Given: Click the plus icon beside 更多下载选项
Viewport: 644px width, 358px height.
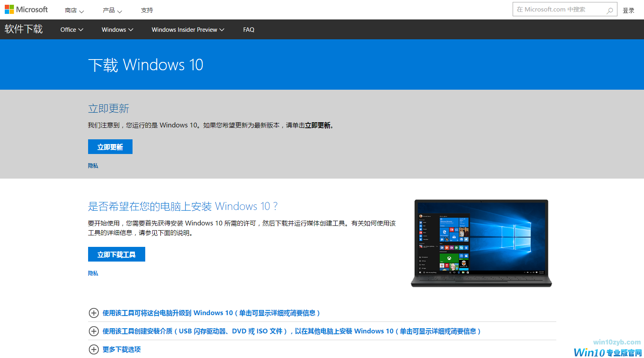Looking at the screenshot, I should click(x=94, y=349).
